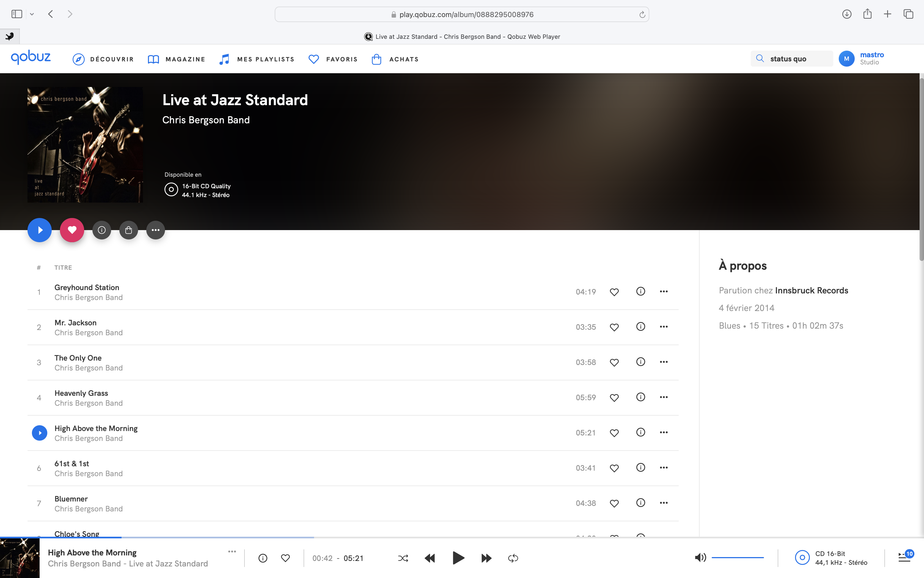Go to the Achats section
Screen dimensions: 924x578
pyautogui.click(x=395, y=59)
